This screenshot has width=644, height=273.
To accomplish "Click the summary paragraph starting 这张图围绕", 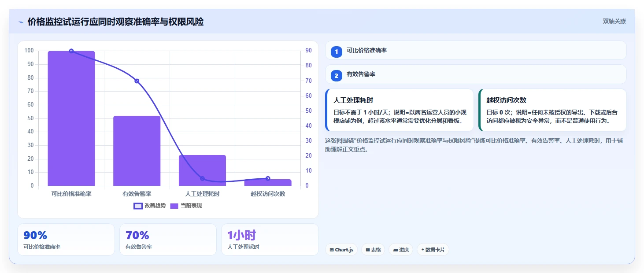I will tap(474, 145).
